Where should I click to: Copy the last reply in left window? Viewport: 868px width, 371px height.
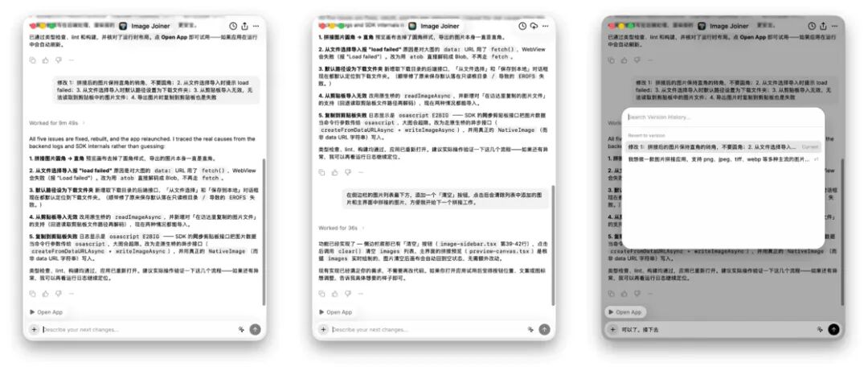(x=33, y=294)
